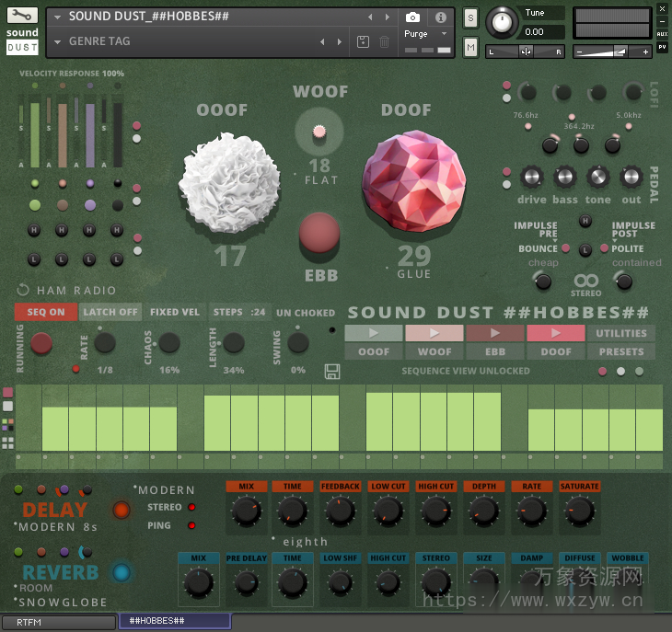Click the Delay MIX knob
Image resolution: width=672 pixels, height=632 pixels.
click(246, 511)
